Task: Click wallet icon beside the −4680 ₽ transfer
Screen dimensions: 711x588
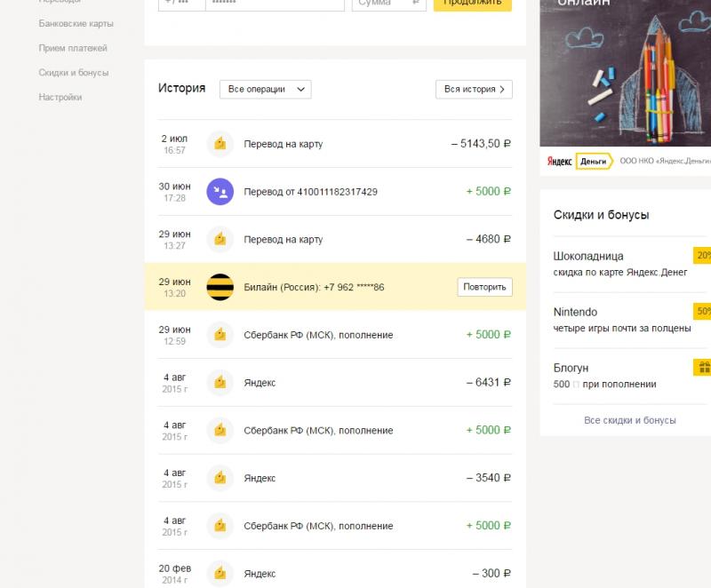Action: pyautogui.click(x=220, y=239)
